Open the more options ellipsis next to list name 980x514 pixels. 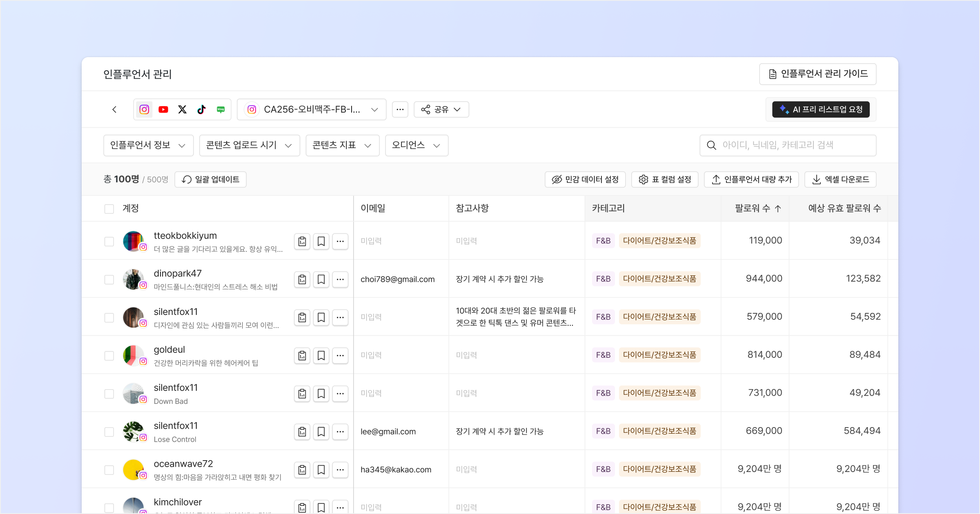[x=400, y=109]
